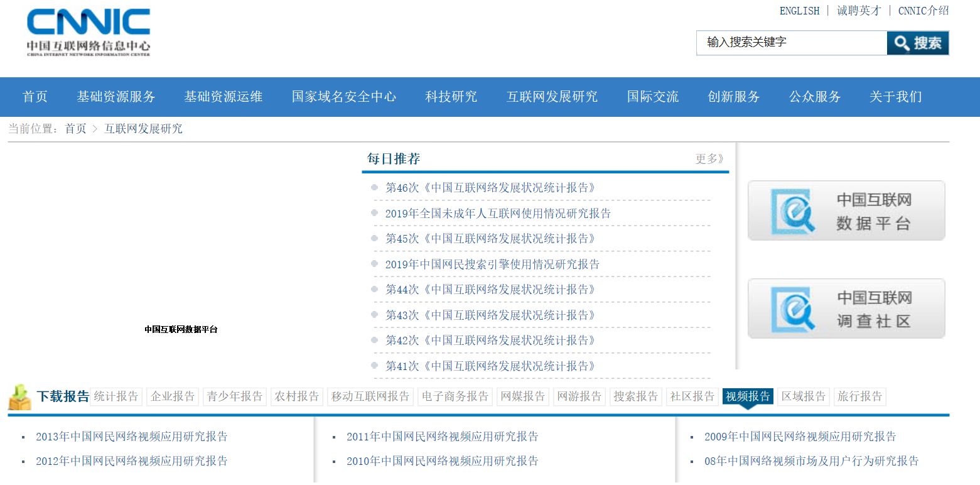The height and width of the screenshot is (485, 980).
Task: Open the 第41次 statistics report link
Action: click(490, 366)
